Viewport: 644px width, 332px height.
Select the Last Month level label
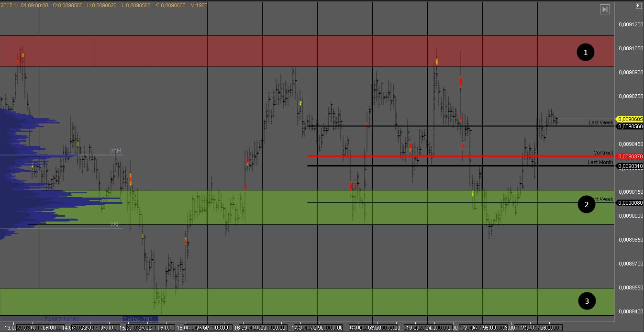[600, 162]
